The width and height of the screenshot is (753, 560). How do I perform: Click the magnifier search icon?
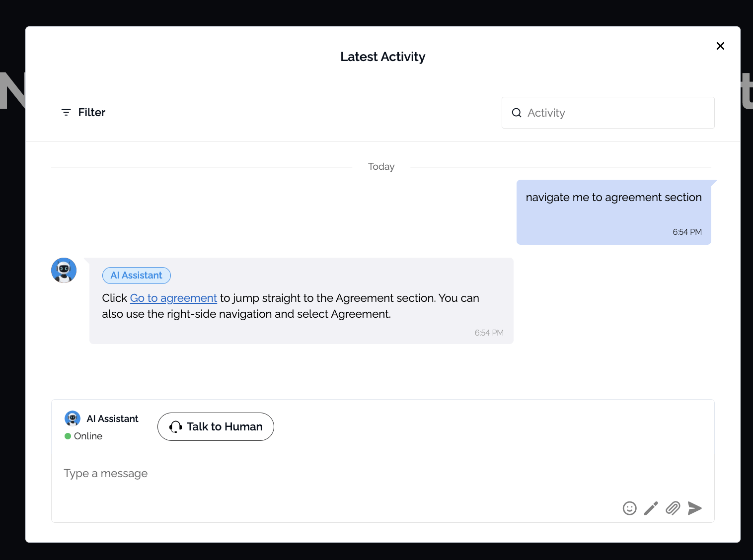pos(517,113)
